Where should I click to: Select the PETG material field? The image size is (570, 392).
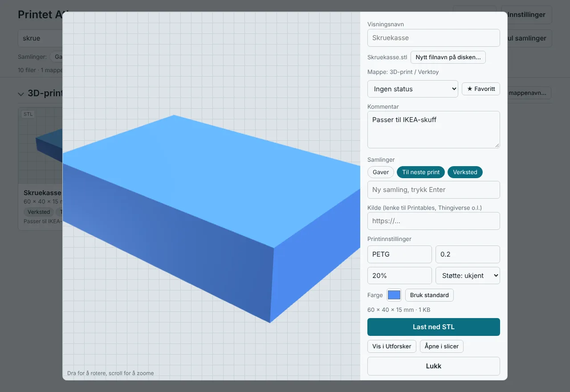[x=399, y=254]
